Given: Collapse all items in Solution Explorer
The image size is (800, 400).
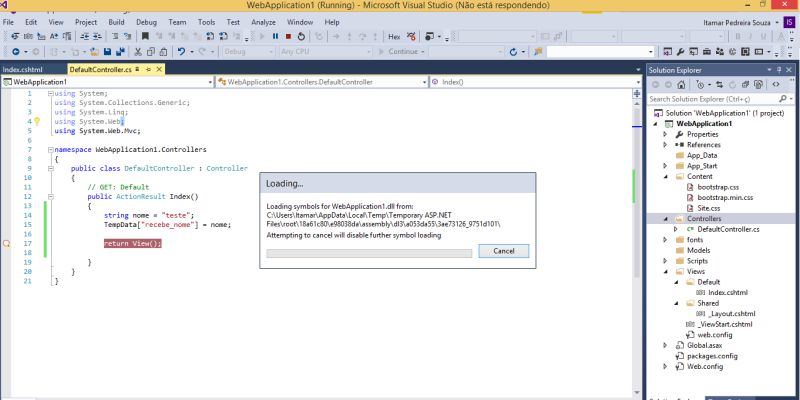Looking at the screenshot, I should pos(745,85).
